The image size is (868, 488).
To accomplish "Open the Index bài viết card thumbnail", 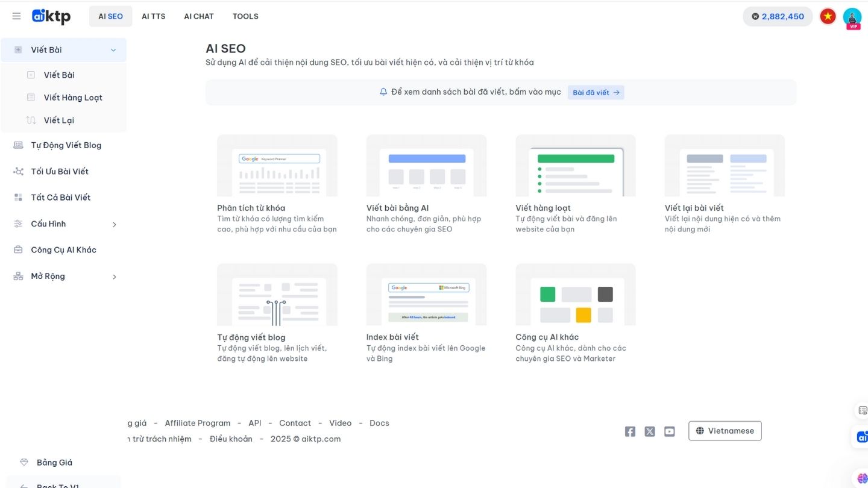I will (x=426, y=295).
